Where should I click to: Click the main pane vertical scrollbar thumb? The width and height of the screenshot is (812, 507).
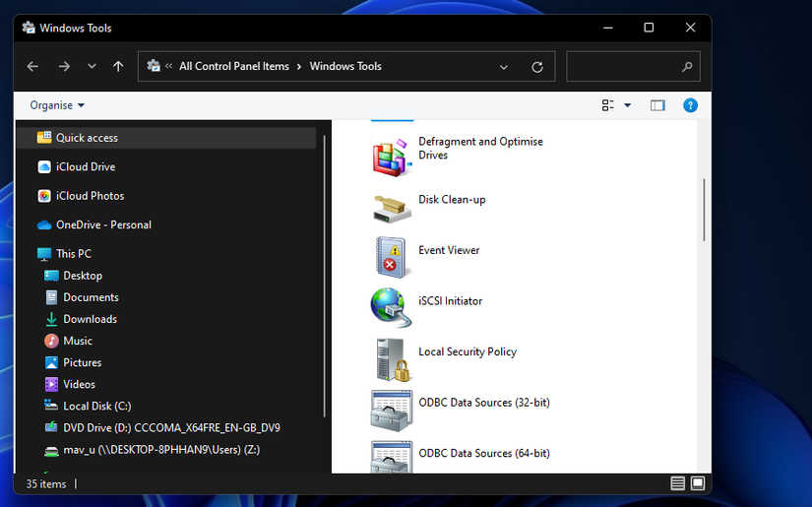(x=704, y=210)
